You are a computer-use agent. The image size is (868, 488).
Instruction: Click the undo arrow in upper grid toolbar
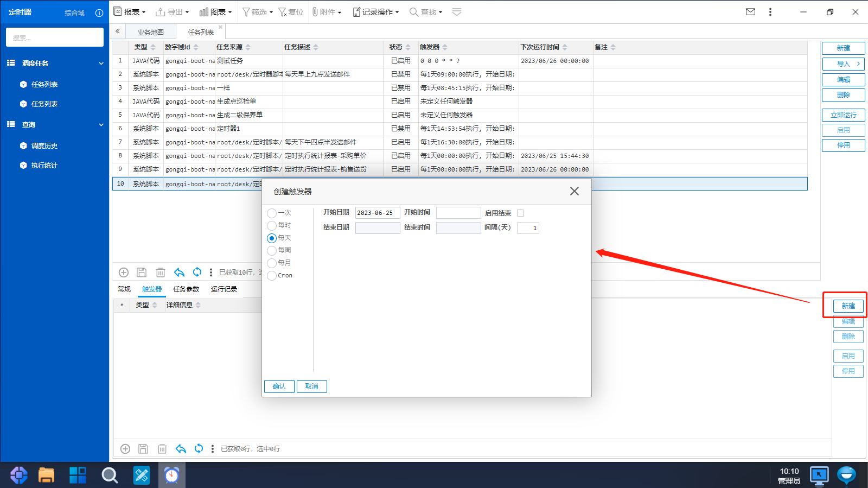tap(179, 272)
